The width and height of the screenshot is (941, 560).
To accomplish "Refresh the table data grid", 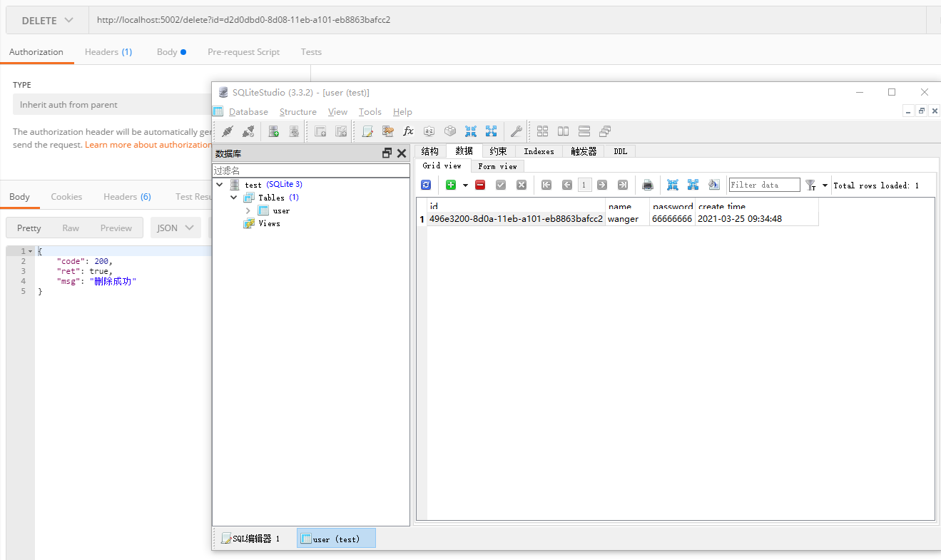I will tap(426, 185).
